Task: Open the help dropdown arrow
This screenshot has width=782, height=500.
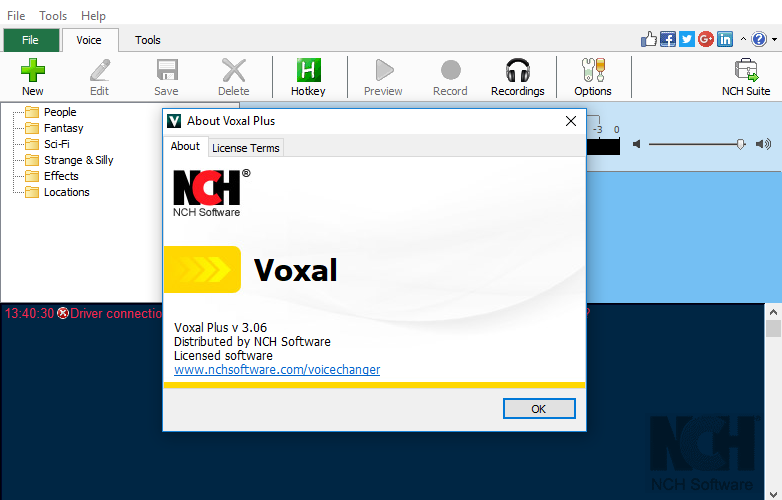Action: point(774,39)
